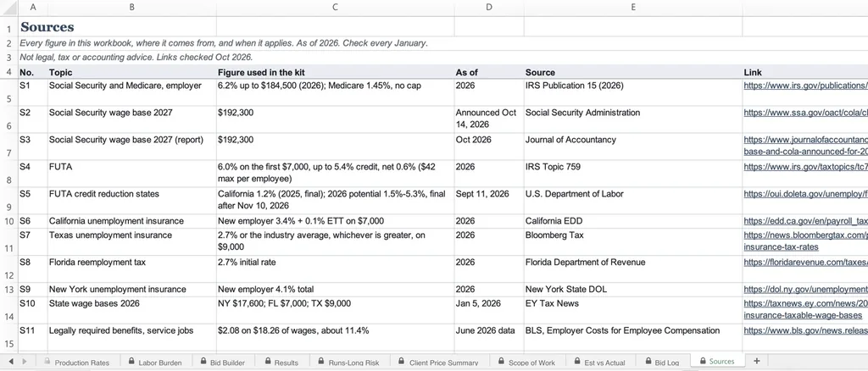This screenshot has width=868, height=371.
Task: Select cell 'Journal of Accountancy'
Action: 632,146
